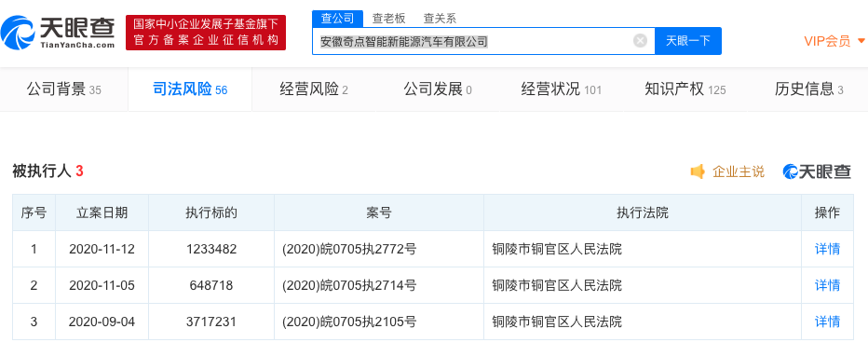Open 详情 for case 执2105号
Image resolution: width=868 pixels, height=356 pixels.
pos(827,322)
